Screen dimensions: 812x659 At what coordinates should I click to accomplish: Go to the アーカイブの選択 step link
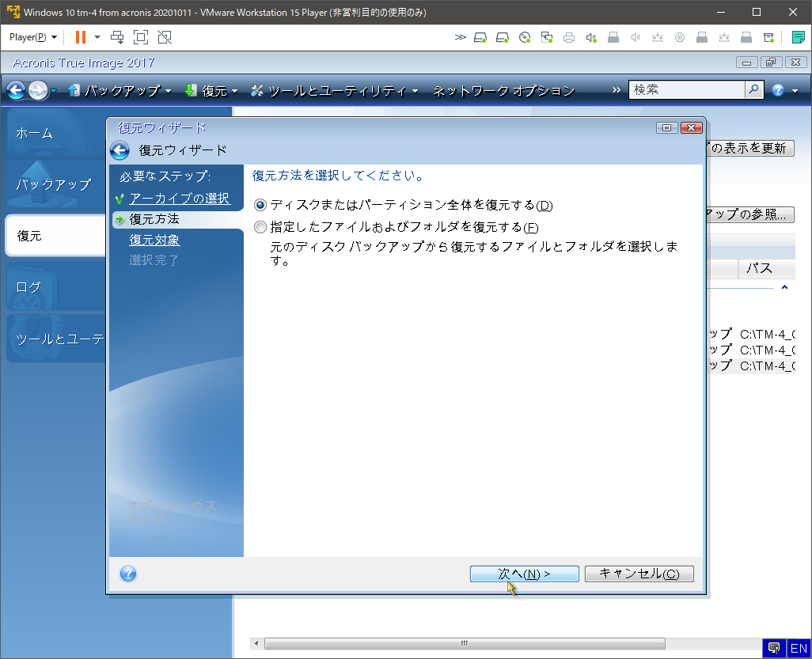point(179,199)
